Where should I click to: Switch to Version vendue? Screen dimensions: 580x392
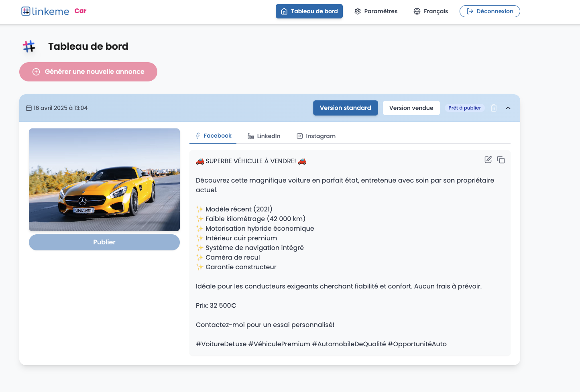411,108
